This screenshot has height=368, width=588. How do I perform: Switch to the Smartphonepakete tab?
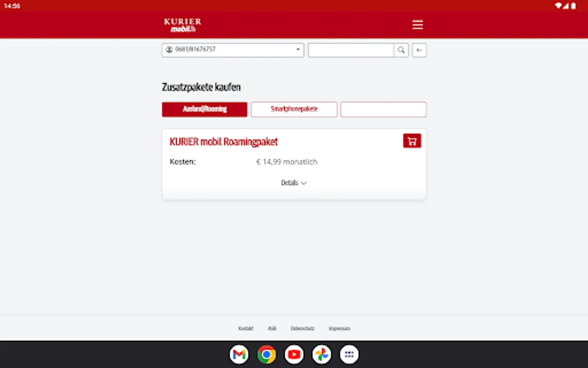(x=294, y=109)
